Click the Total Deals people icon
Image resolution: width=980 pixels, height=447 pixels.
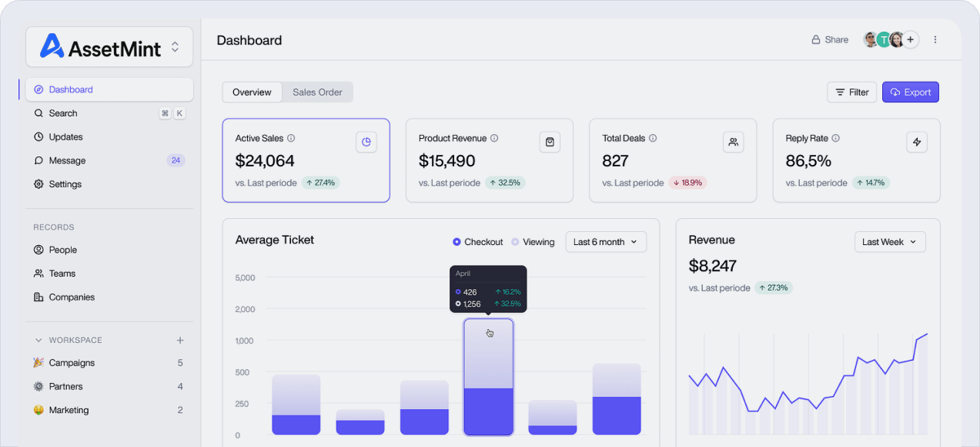734,142
